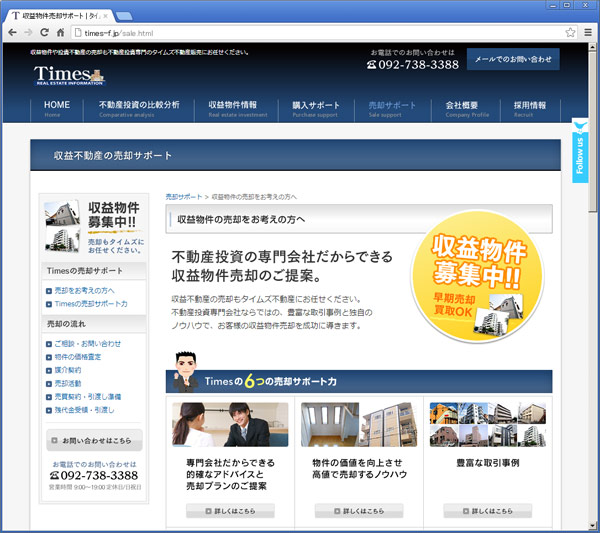Click card title 豊富な取引事例
The image size is (600, 533).
click(488, 463)
